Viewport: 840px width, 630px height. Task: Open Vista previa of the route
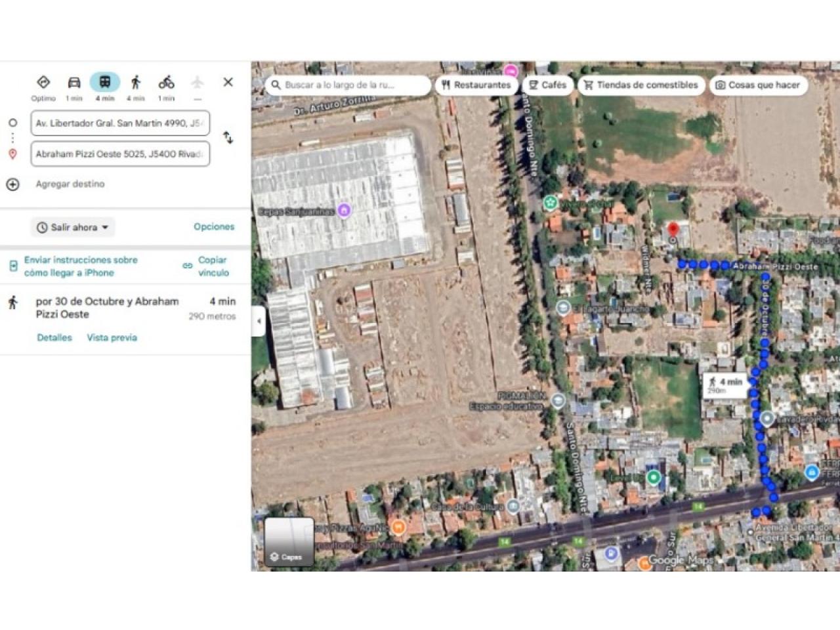(112, 338)
